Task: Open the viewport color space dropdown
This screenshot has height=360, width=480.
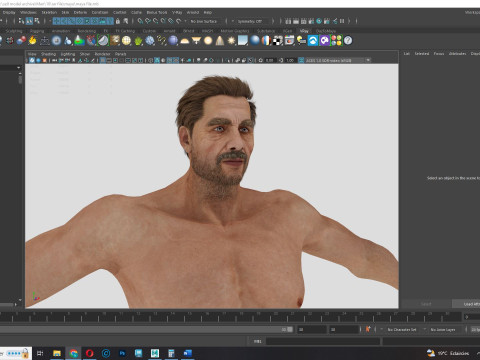Action: 338,60
